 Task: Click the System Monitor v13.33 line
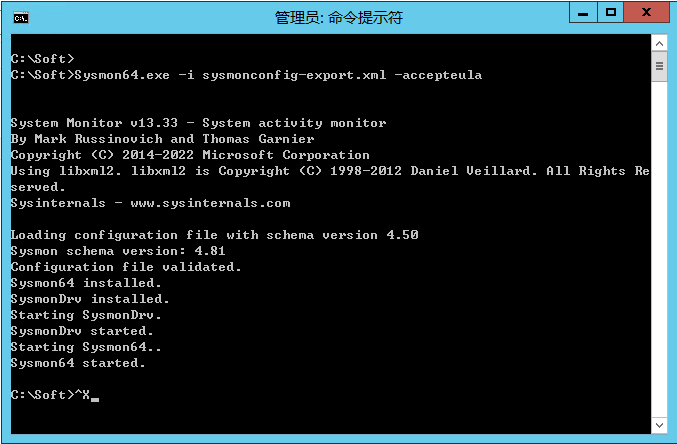click(198, 123)
